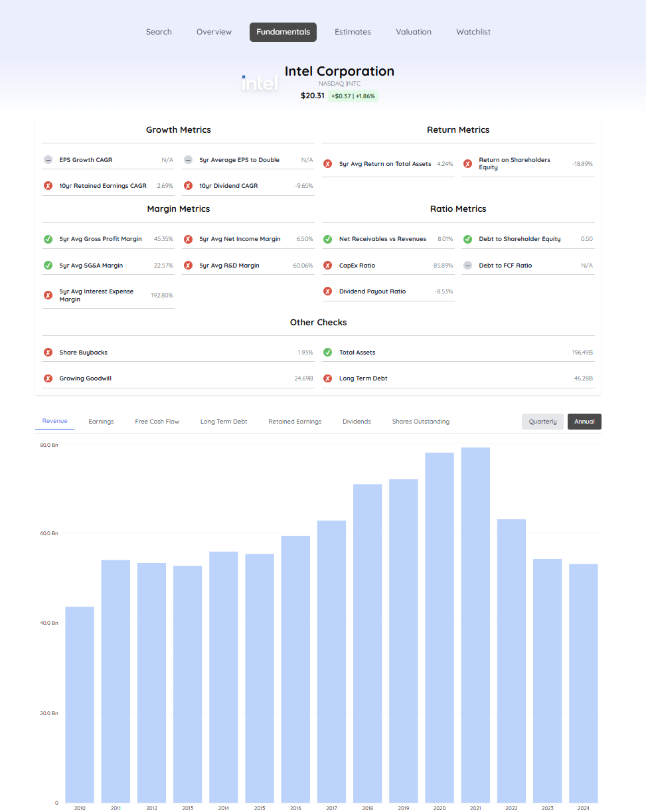
Task: Click the NASDAQ | INTC ticker text
Action: click(339, 84)
